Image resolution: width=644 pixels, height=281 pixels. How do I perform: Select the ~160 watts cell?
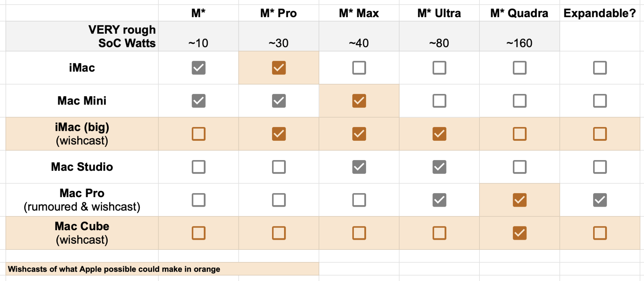coord(520,36)
